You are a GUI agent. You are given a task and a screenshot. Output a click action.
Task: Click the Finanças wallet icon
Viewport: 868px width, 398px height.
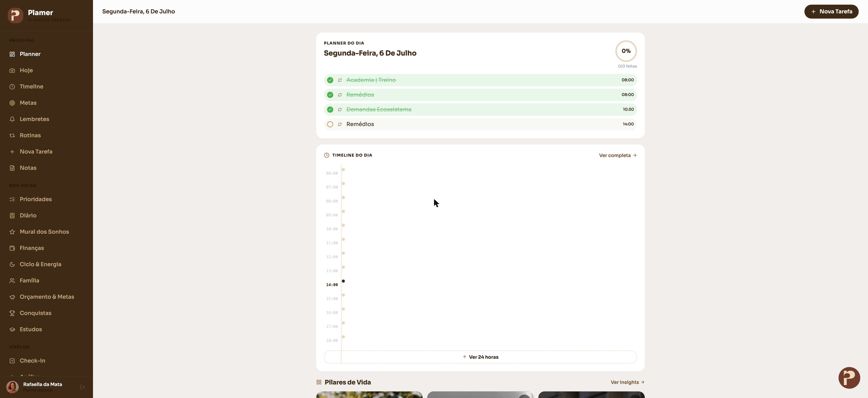[12, 248]
